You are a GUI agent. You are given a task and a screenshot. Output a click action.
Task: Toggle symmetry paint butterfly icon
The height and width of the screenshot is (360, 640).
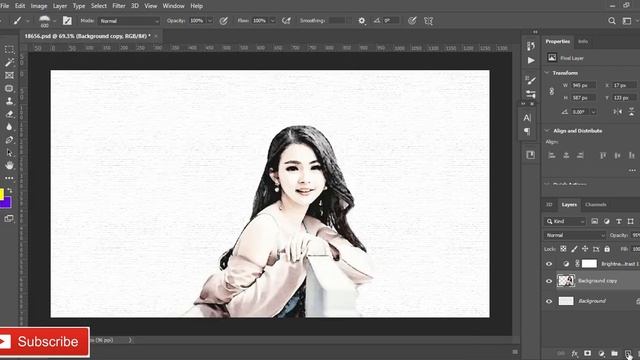[428, 21]
